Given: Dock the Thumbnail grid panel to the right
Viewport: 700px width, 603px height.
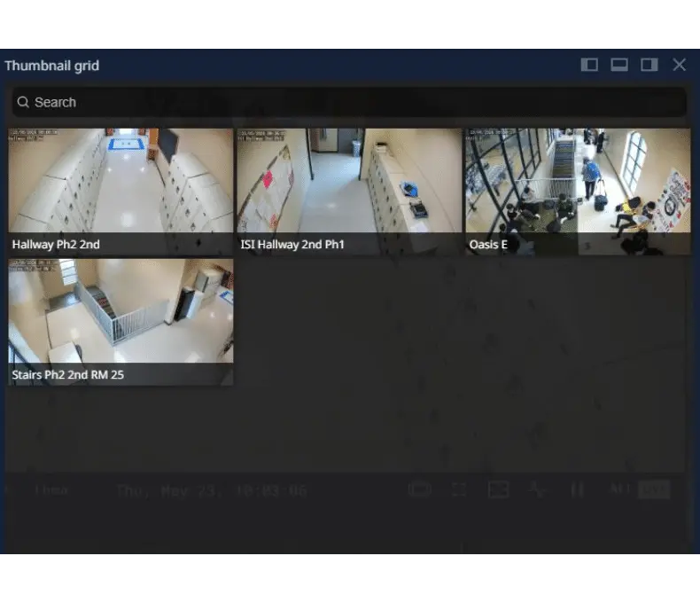Looking at the screenshot, I should tap(649, 65).
